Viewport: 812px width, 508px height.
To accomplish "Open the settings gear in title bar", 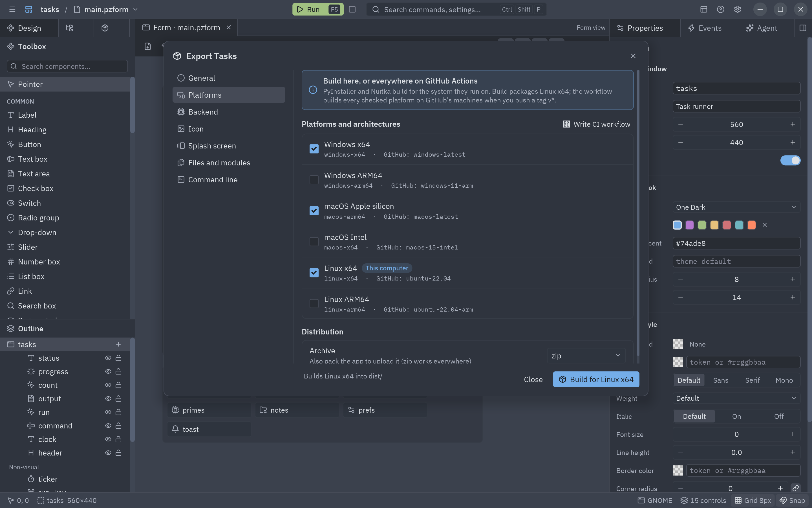I will tap(737, 9).
